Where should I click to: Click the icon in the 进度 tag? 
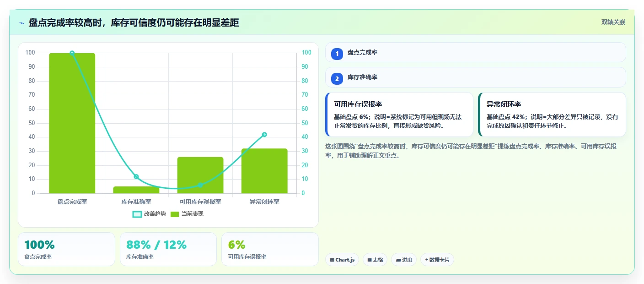pyautogui.click(x=398, y=260)
